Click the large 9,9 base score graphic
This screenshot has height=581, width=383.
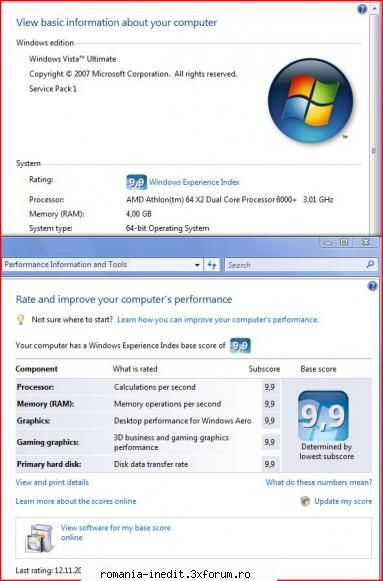(x=323, y=416)
